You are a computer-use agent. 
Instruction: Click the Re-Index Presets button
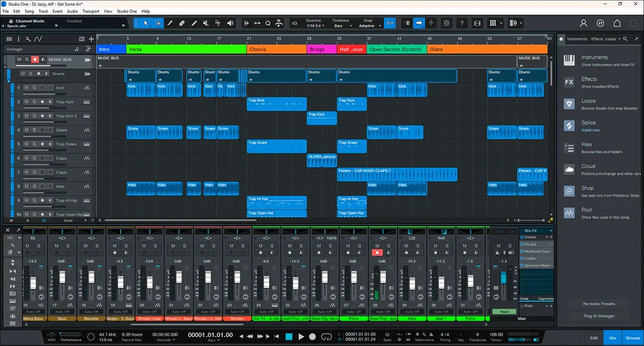pyautogui.click(x=599, y=304)
